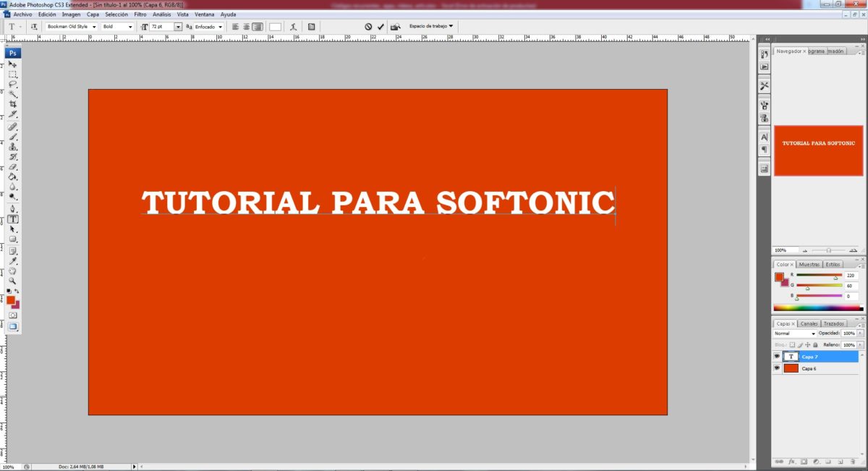Open the Filtro menu
Viewport: 868px width, 471px height.
pos(140,14)
